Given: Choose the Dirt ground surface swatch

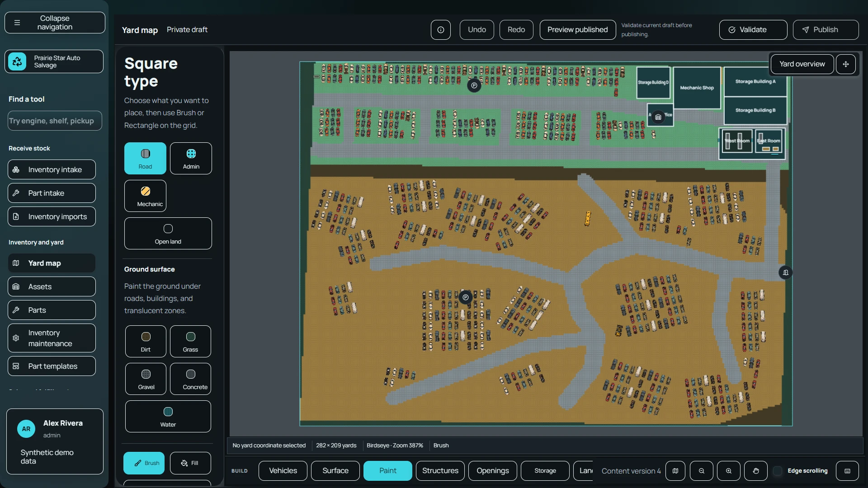Looking at the screenshot, I should click(146, 342).
